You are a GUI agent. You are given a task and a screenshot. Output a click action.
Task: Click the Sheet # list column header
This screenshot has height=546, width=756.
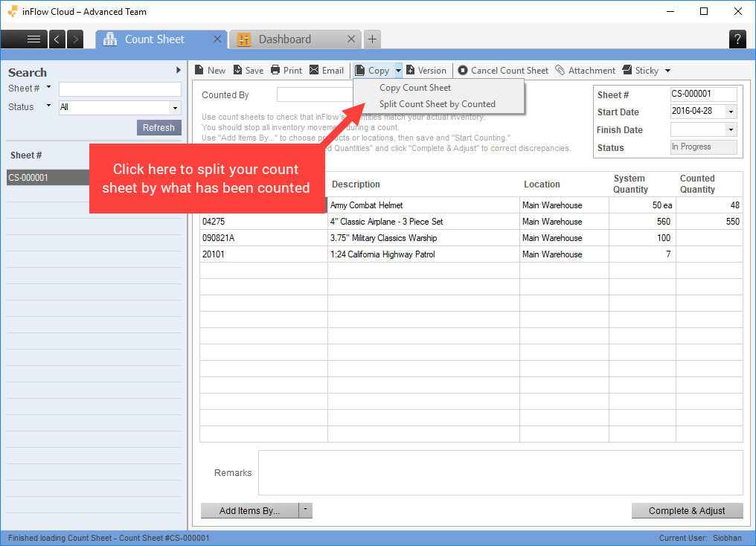(26, 155)
